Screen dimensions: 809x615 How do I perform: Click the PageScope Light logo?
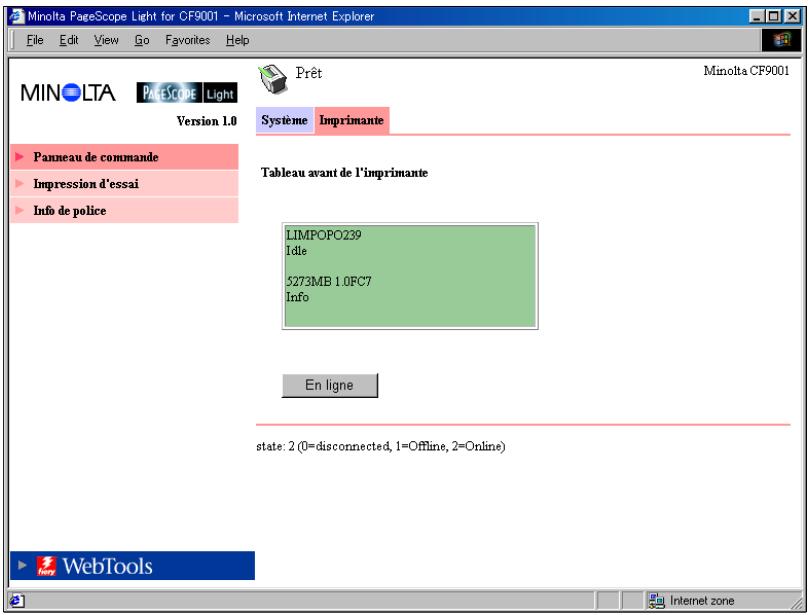[187, 93]
